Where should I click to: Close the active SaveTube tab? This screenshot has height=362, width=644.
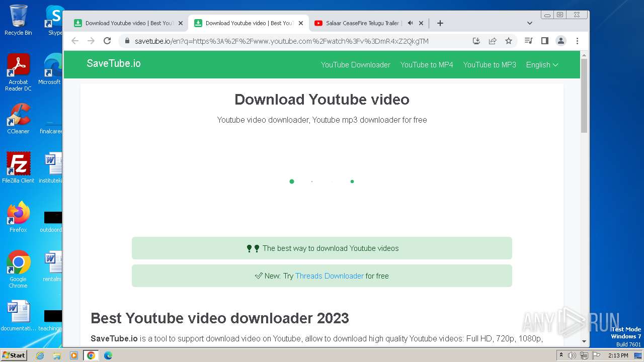pos(301,23)
